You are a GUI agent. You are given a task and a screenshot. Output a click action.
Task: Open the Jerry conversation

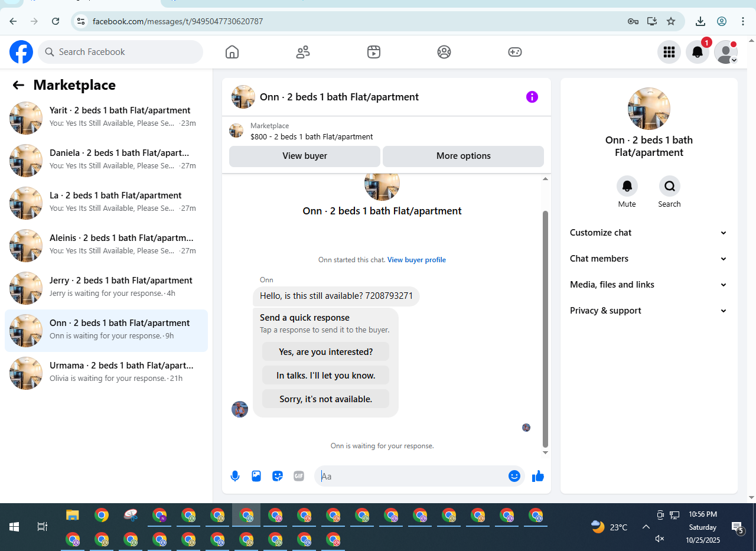[x=106, y=288]
